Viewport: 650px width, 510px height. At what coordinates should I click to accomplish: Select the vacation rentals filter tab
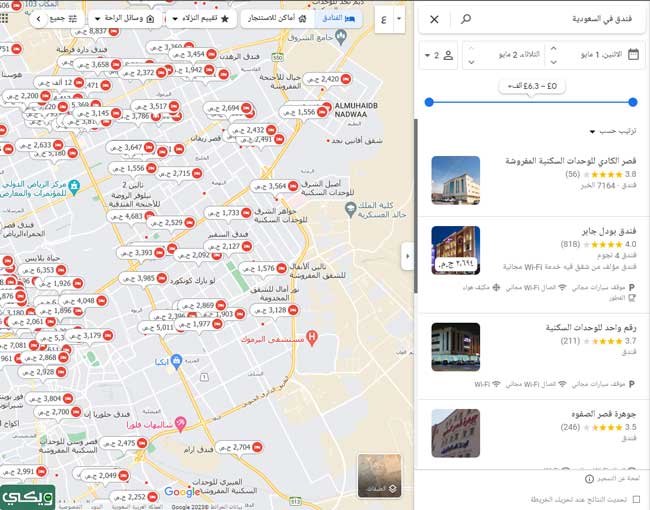coord(277,19)
